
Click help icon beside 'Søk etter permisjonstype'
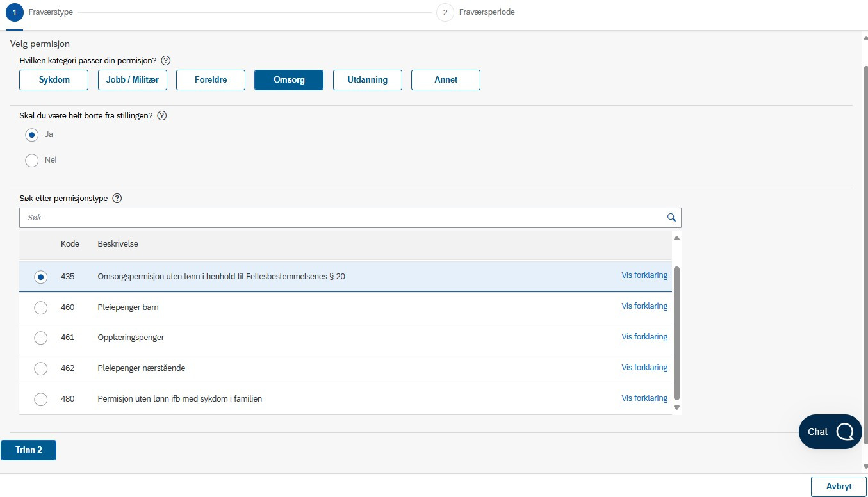click(117, 198)
